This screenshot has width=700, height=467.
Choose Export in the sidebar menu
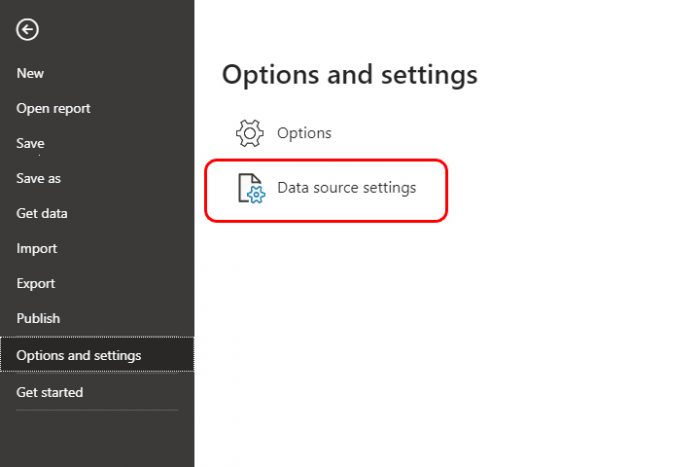(36, 284)
